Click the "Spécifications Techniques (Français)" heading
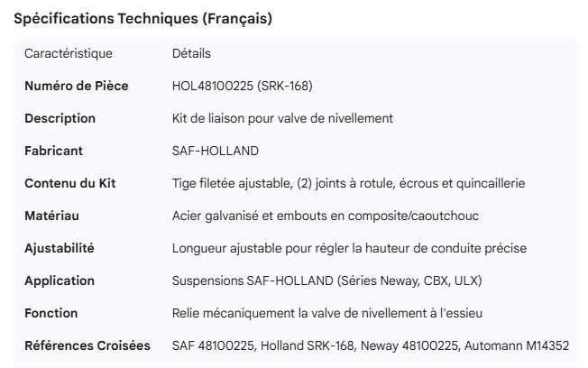This screenshot has width=588, height=368. (x=143, y=19)
